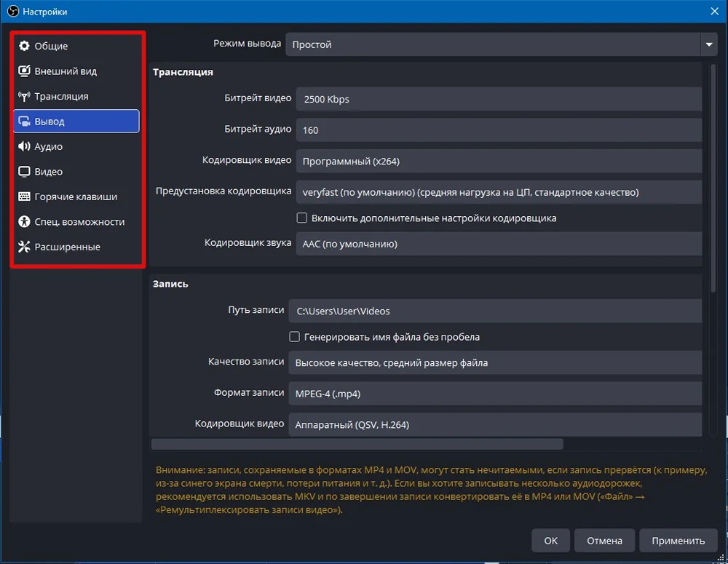
Task: Click the Битрейт видео input field
Action: (x=498, y=99)
